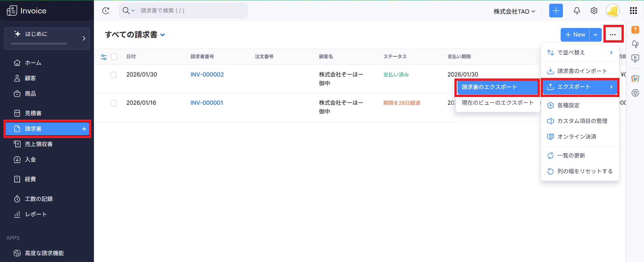Viewport: 644px width, 262px height.
Task: Open the 株式会社TAO organization dropdown
Action: tap(514, 11)
